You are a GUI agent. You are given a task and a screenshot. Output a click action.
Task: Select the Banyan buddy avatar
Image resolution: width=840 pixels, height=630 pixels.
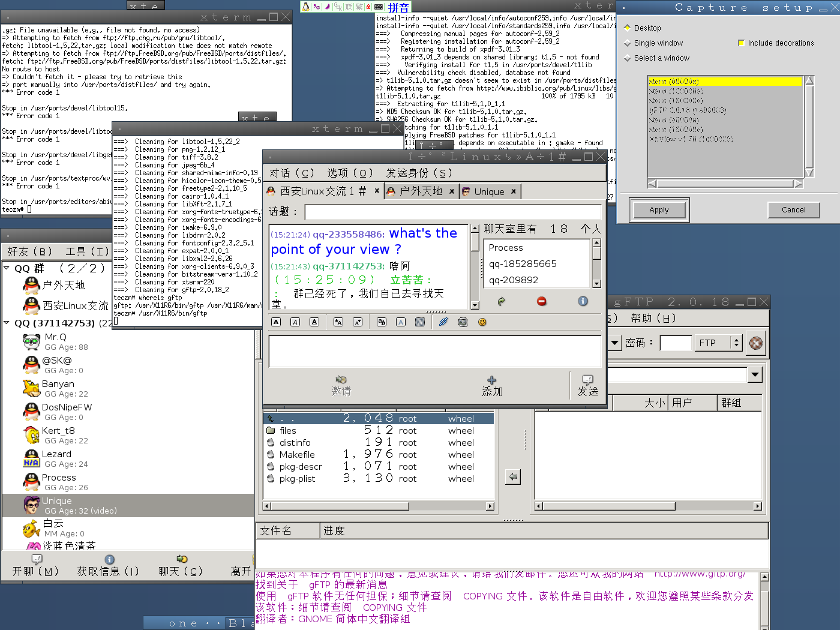[x=32, y=388]
